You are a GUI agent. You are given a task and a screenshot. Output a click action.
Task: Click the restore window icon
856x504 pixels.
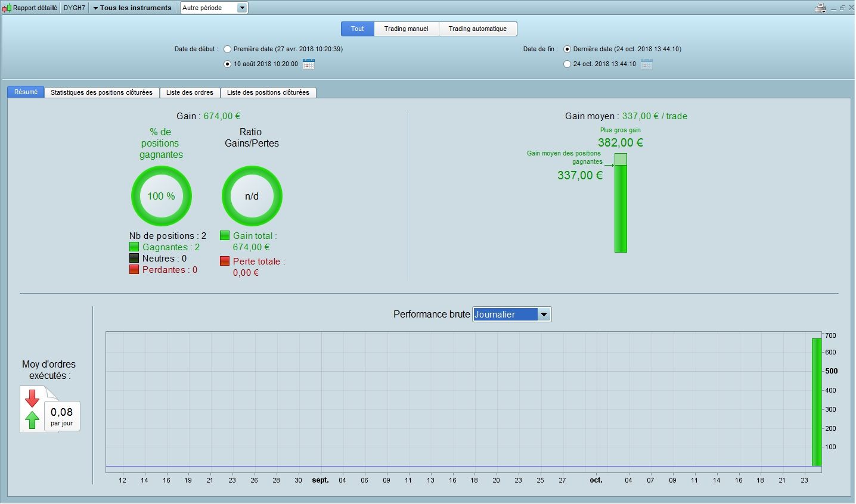click(x=842, y=8)
